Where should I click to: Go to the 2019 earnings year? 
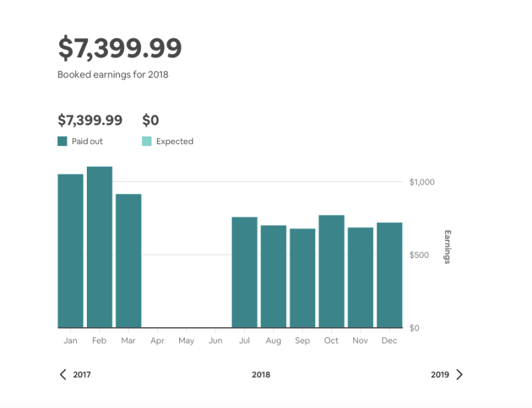(440, 374)
